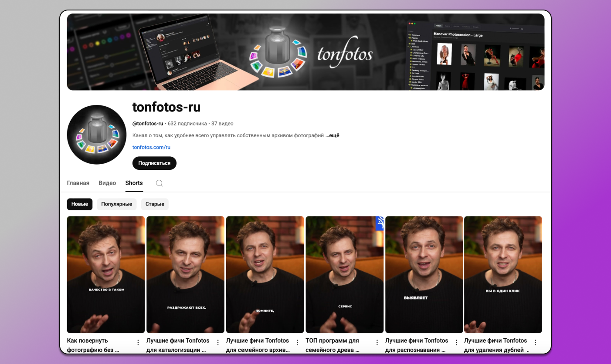This screenshot has width=611, height=364.
Task: Select the Старые sort filter chip
Action: tap(155, 204)
